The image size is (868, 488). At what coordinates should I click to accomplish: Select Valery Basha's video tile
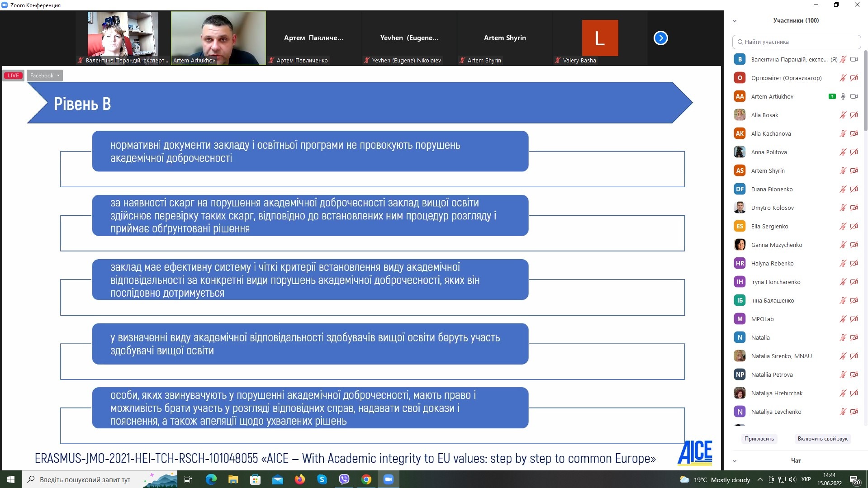click(600, 38)
